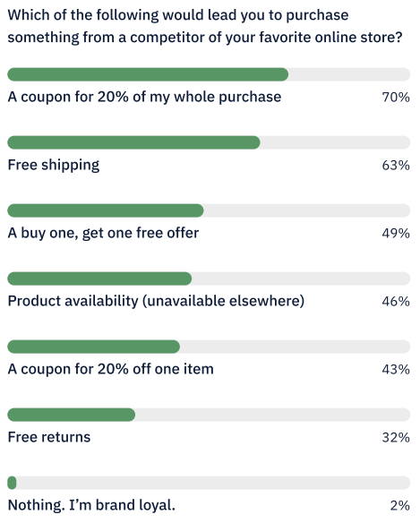
Task: Click the 46% value label
Action: point(396,302)
